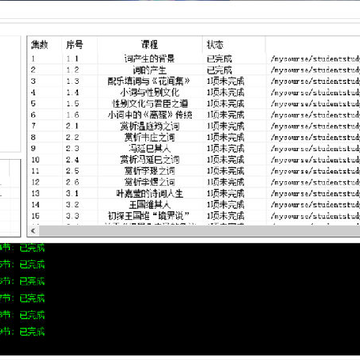The image size is (360, 360).
Task: Click 已完成 status in row 1.1
Action: pyautogui.click(x=219, y=59)
